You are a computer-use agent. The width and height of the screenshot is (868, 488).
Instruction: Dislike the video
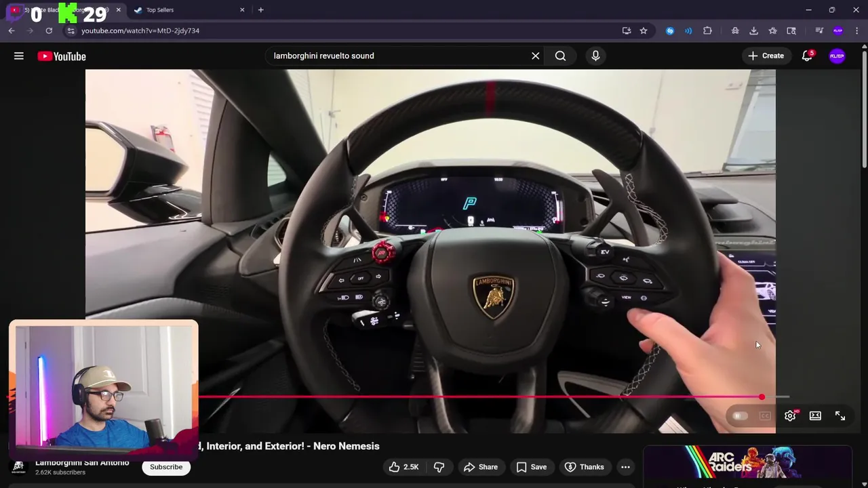coord(439,467)
